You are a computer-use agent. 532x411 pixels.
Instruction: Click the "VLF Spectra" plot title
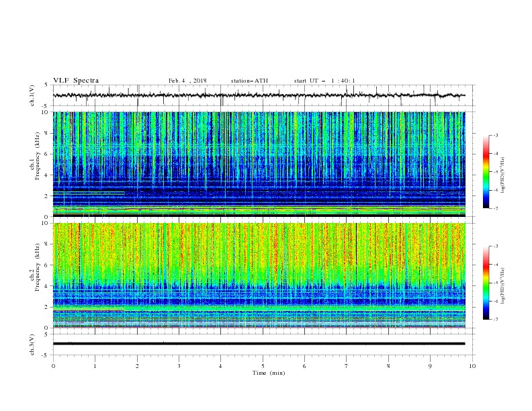[76, 81]
